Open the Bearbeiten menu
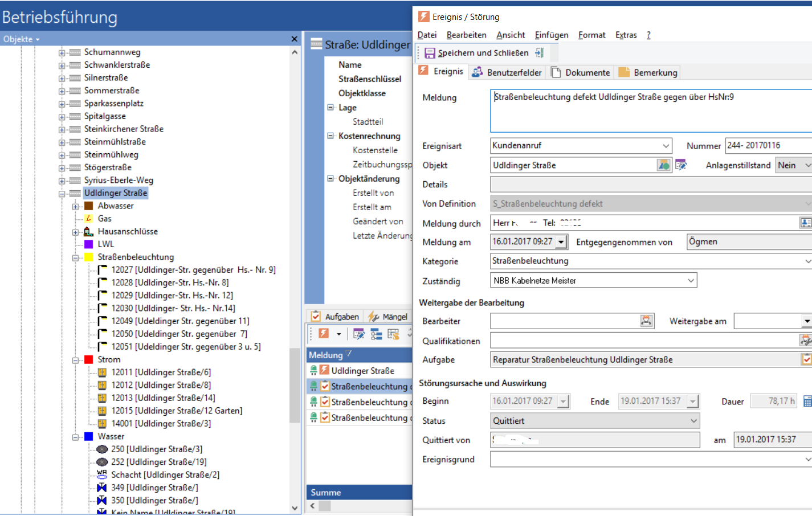The image size is (812, 516). click(466, 35)
